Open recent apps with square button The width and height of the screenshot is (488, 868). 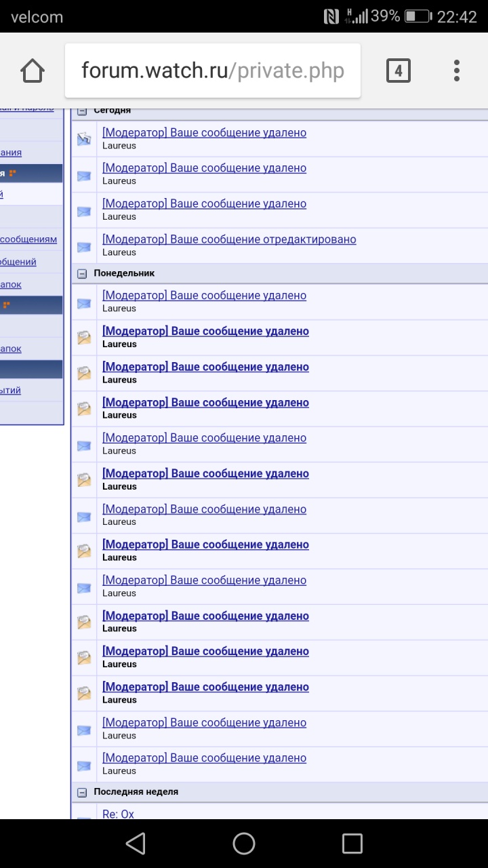pyautogui.click(x=352, y=843)
